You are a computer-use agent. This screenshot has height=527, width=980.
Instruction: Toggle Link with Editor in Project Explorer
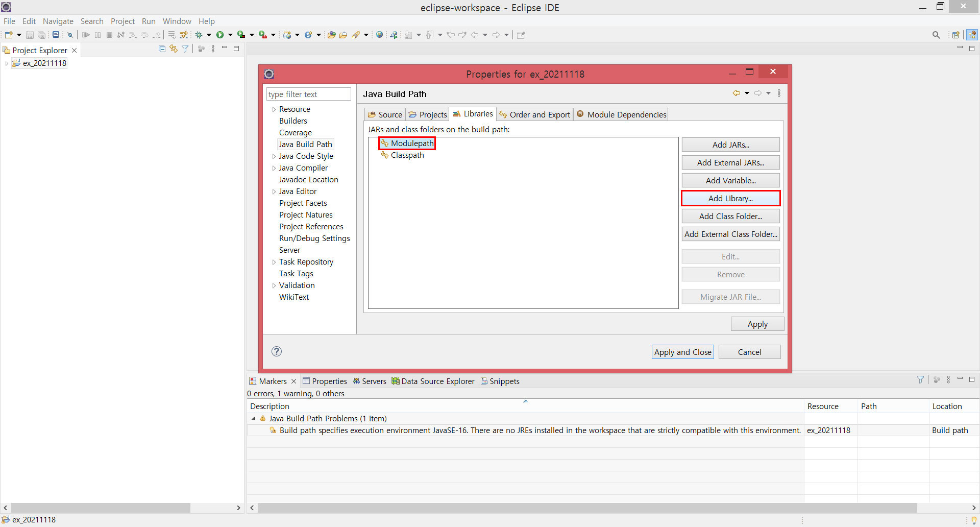coord(174,49)
